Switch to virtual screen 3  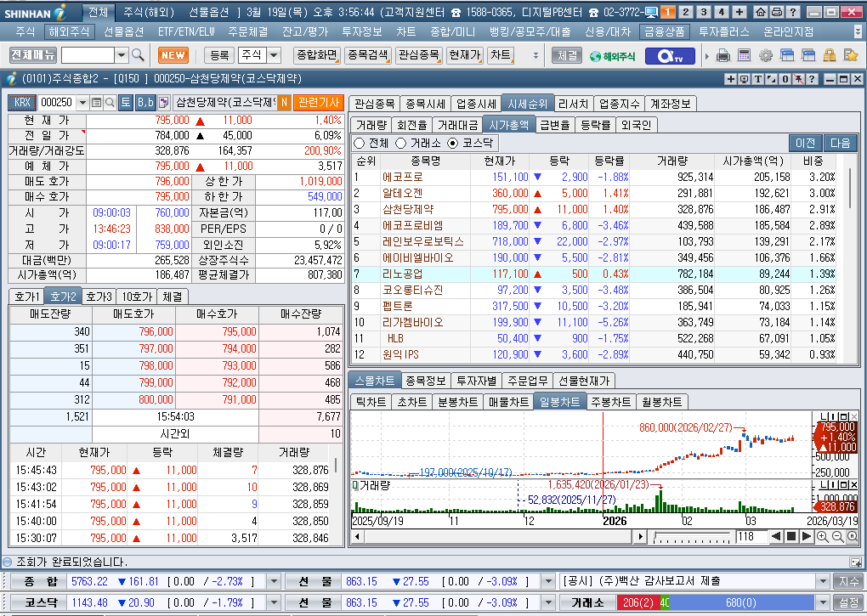pos(703,12)
